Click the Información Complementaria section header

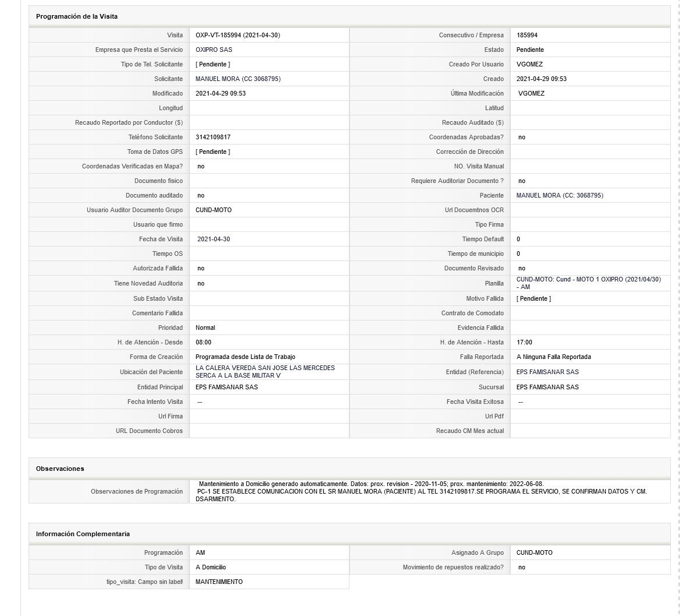pos(83,534)
